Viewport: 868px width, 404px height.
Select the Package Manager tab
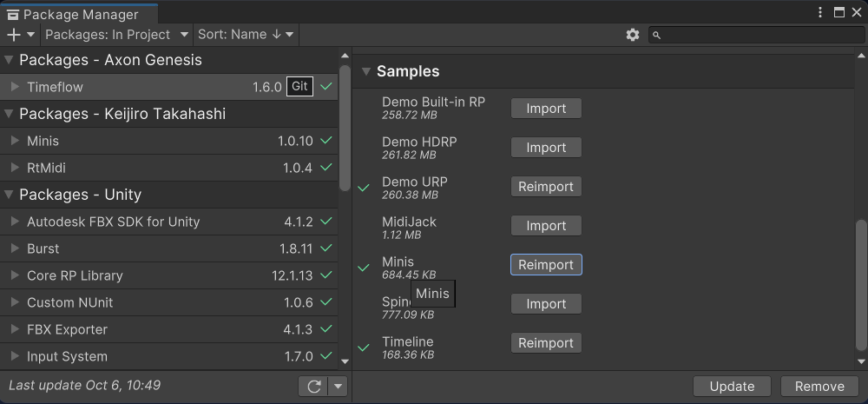pos(80,15)
